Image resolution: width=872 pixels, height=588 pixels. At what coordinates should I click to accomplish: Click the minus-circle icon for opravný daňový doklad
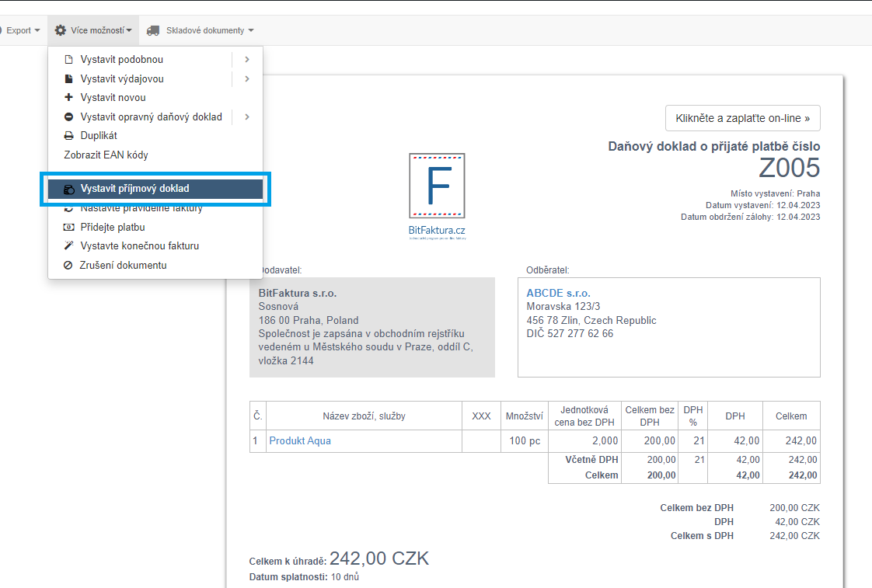click(69, 117)
